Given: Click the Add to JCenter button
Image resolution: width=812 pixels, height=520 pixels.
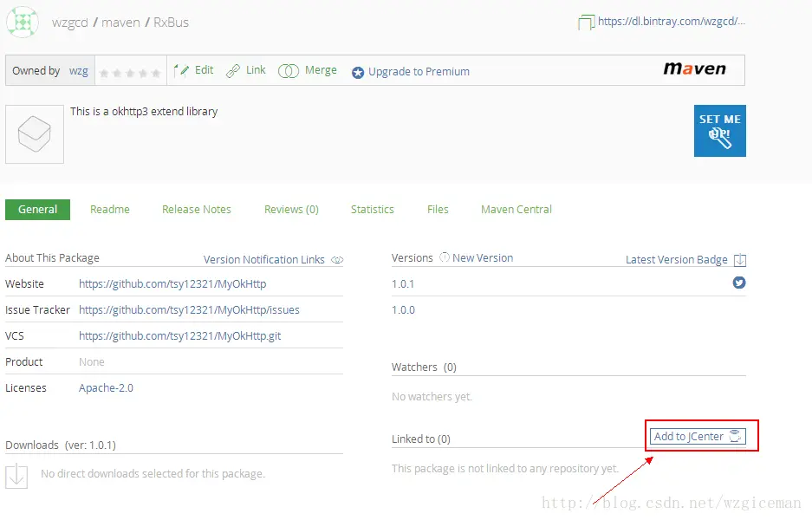Looking at the screenshot, I should tap(698, 436).
